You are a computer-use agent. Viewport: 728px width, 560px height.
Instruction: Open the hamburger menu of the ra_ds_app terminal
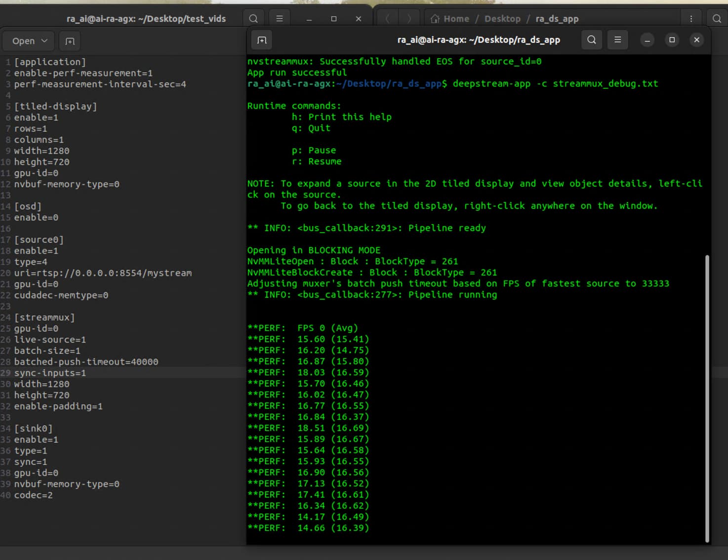[617, 40]
